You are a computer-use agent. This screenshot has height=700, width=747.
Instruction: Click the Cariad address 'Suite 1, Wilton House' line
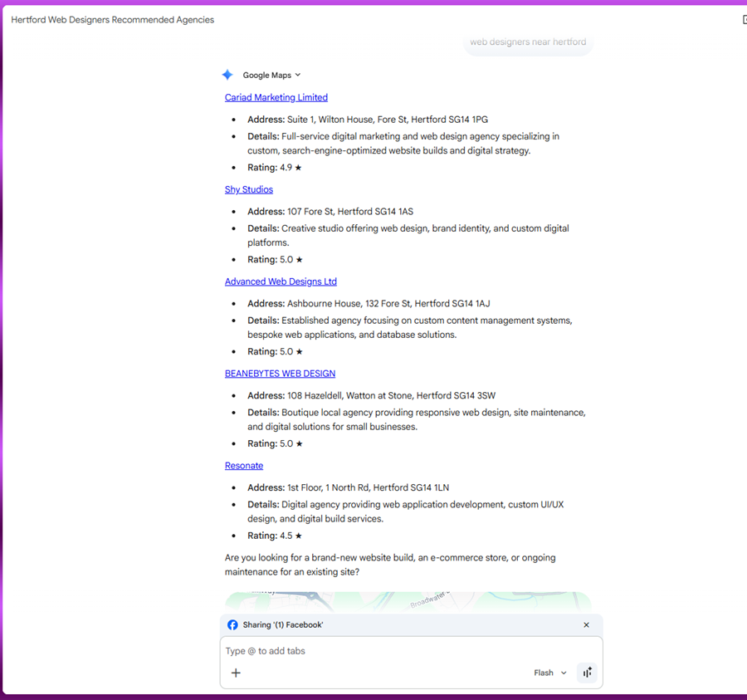coord(368,119)
